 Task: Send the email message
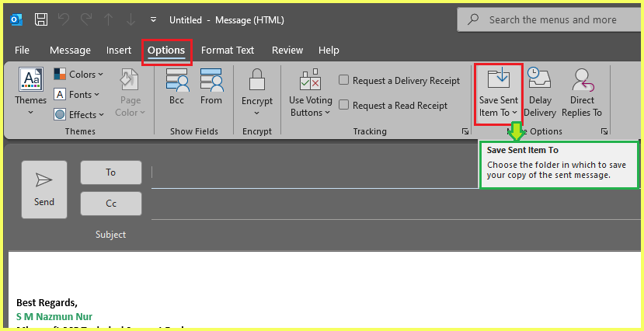(44, 190)
